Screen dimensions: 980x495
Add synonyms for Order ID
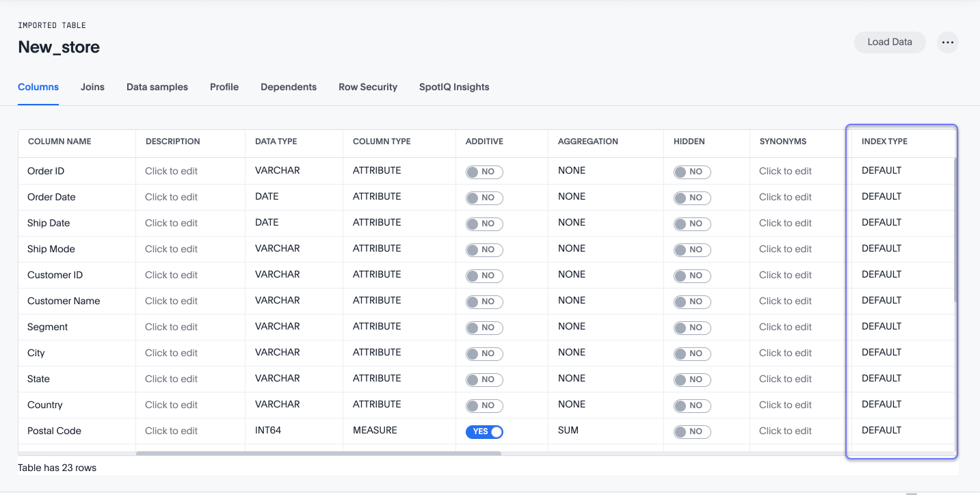[784, 172]
